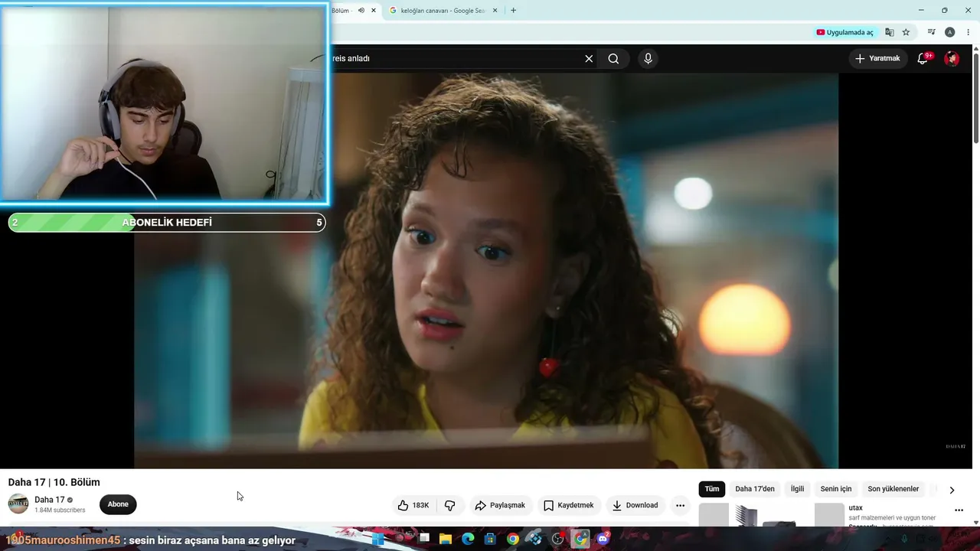Click the Uygulamada aç button
The height and width of the screenshot is (551, 980).
pyautogui.click(x=844, y=32)
